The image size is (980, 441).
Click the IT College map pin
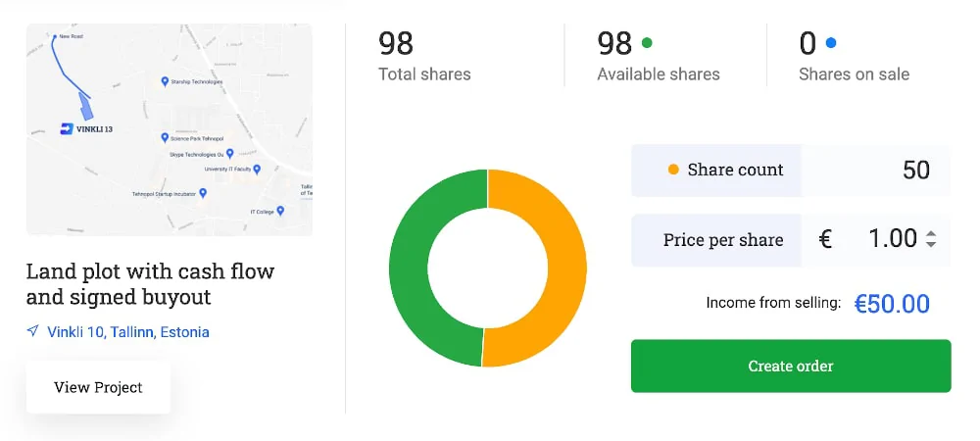click(280, 211)
